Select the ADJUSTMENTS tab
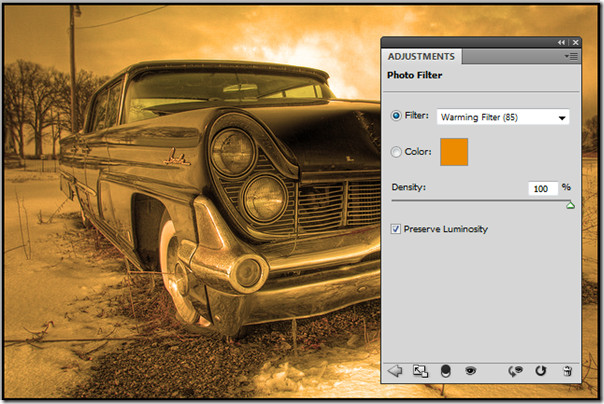The image size is (604, 404). 421,57
